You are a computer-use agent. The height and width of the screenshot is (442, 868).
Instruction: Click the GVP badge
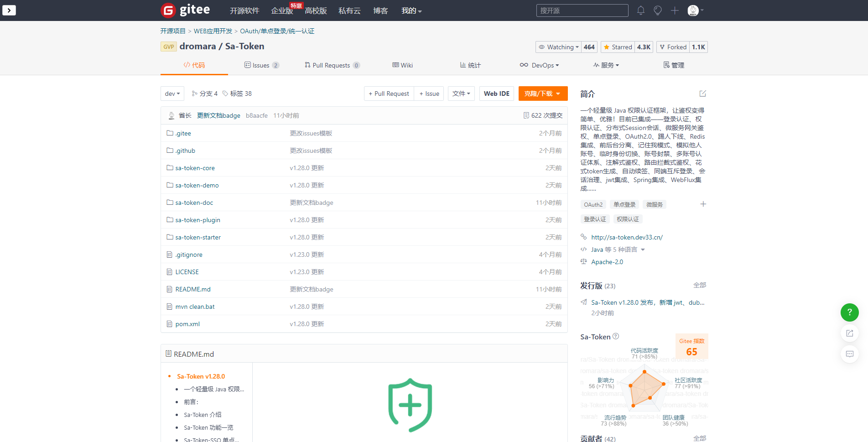169,47
